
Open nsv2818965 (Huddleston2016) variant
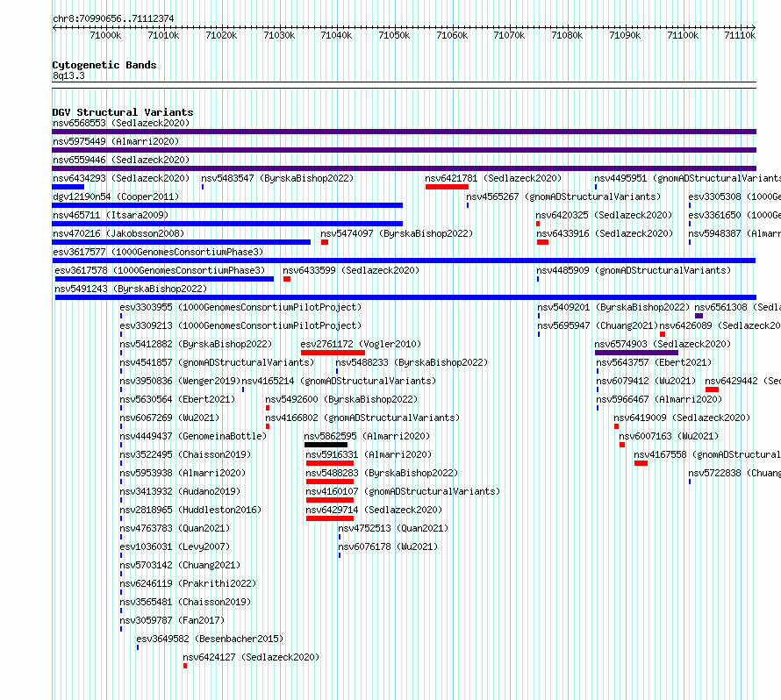[190, 510]
